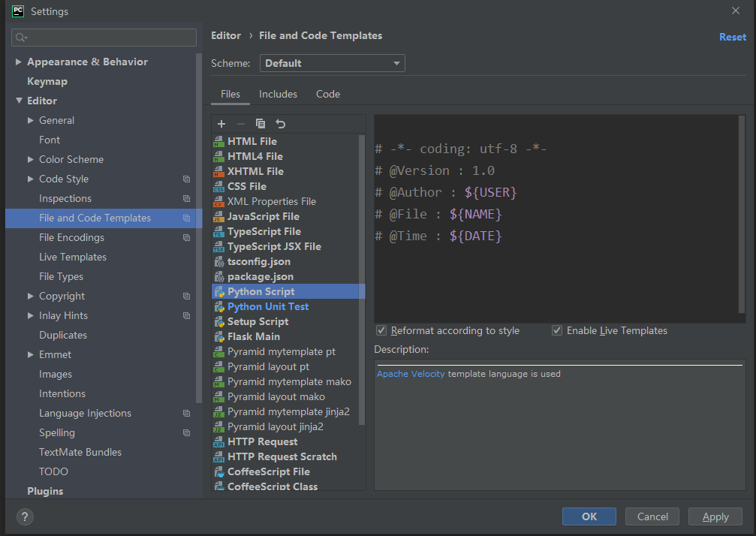Expand Appearance & Behavior section

point(18,62)
